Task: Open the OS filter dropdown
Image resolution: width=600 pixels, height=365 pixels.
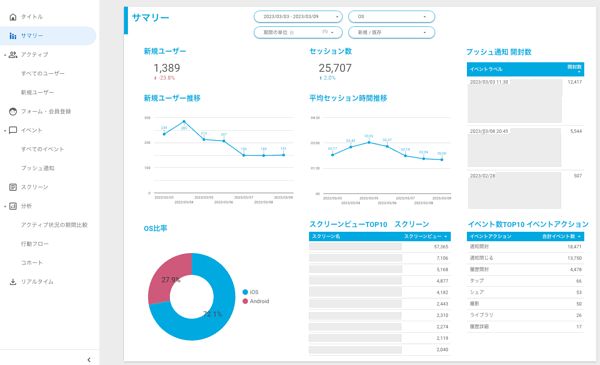Action: (391, 17)
